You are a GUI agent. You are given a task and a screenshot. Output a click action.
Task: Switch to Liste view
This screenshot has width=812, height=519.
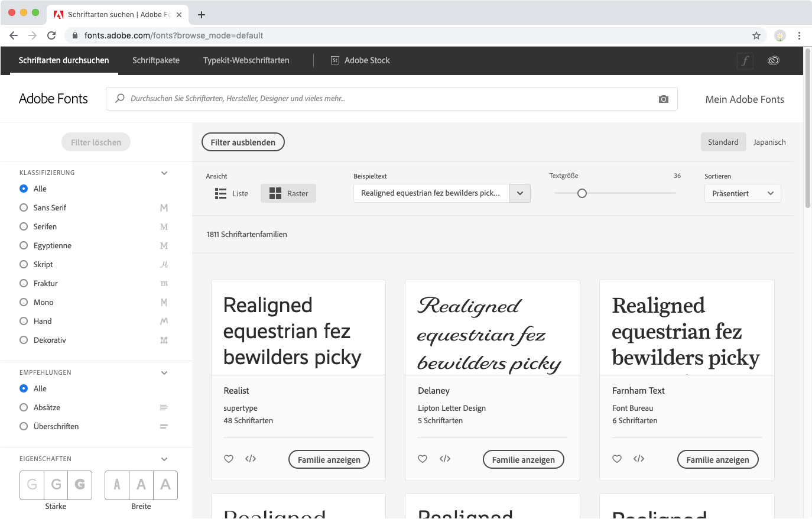[x=232, y=193]
